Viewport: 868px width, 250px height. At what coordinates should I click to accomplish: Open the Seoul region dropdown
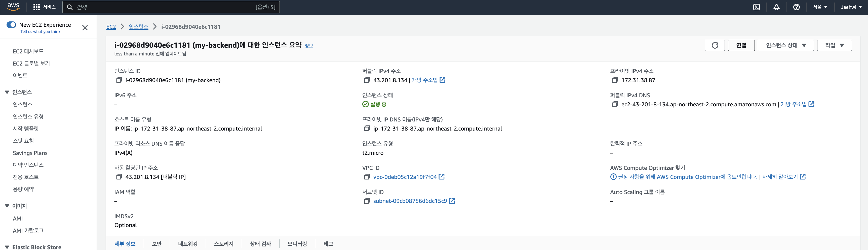point(820,7)
